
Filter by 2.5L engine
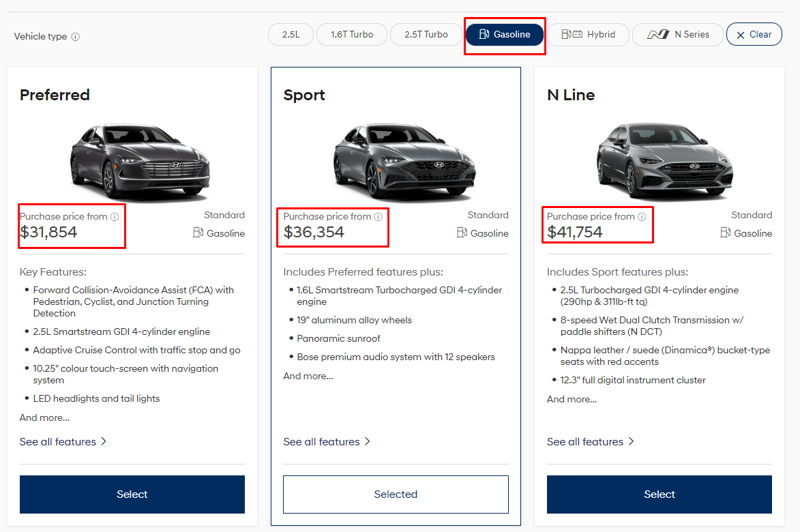click(291, 34)
